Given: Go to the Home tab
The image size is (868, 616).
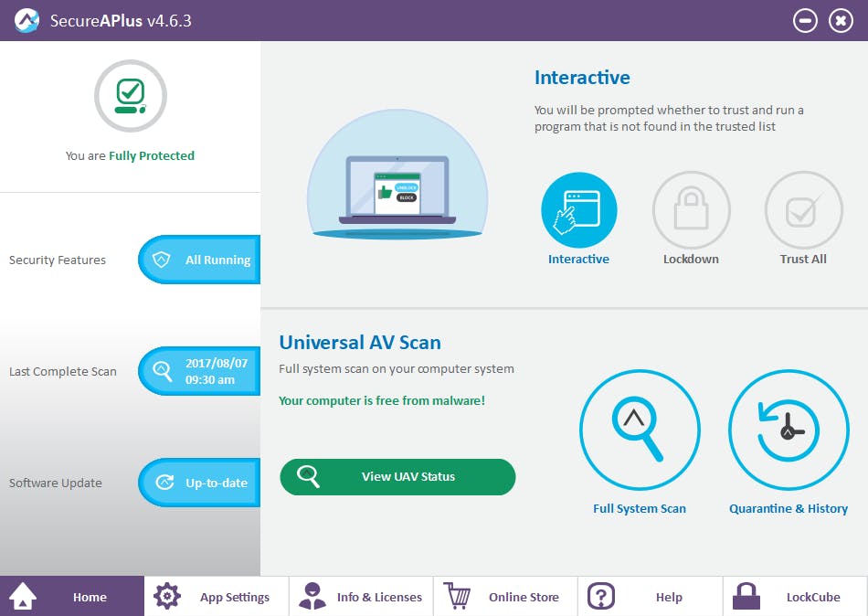Looking at the screenshot, I should (x=72, y=596).
